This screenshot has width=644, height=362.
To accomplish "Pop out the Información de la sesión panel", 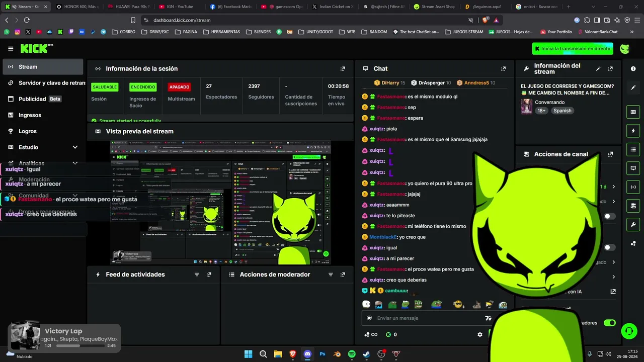I will pos(343,69).
